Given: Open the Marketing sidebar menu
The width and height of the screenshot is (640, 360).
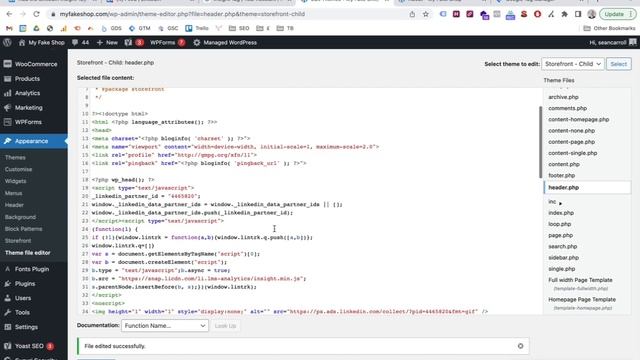Looking at the screenshot, I should click(x=34, y=107).
